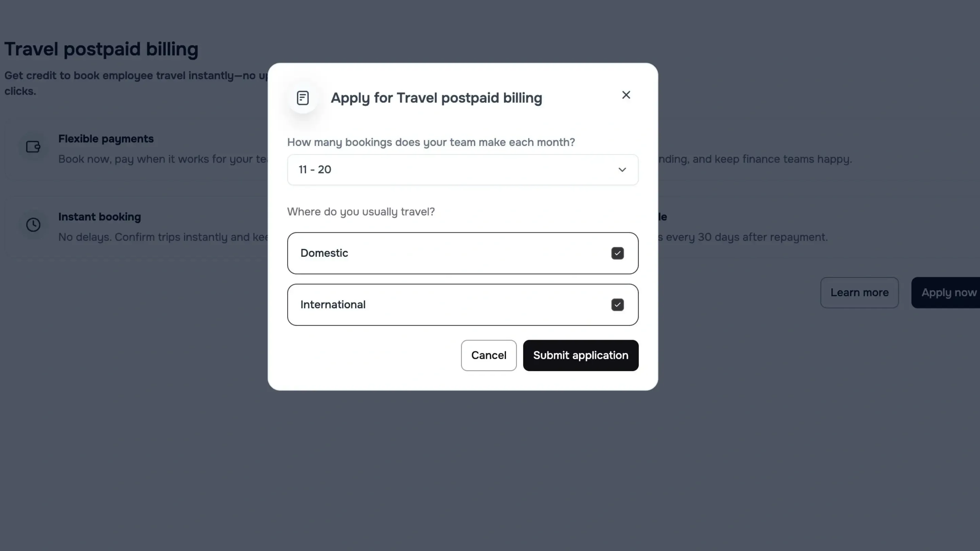The width and height of the screenshot is (980, 551).
Task: Click inside the bookings selection field
Action: 462,170
